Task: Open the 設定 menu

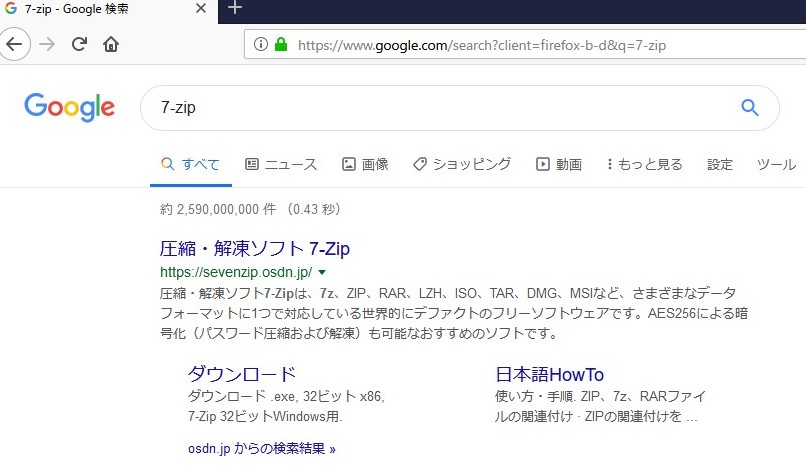Action: tap(720, 165)
